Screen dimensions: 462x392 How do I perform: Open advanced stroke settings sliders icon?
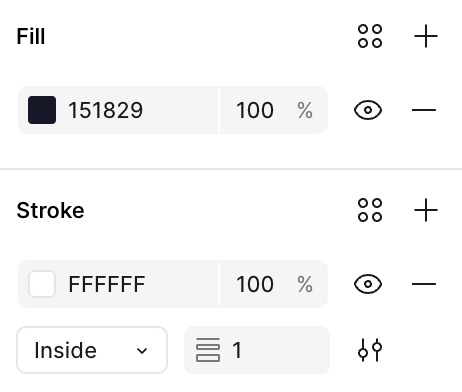click(370, 350)
